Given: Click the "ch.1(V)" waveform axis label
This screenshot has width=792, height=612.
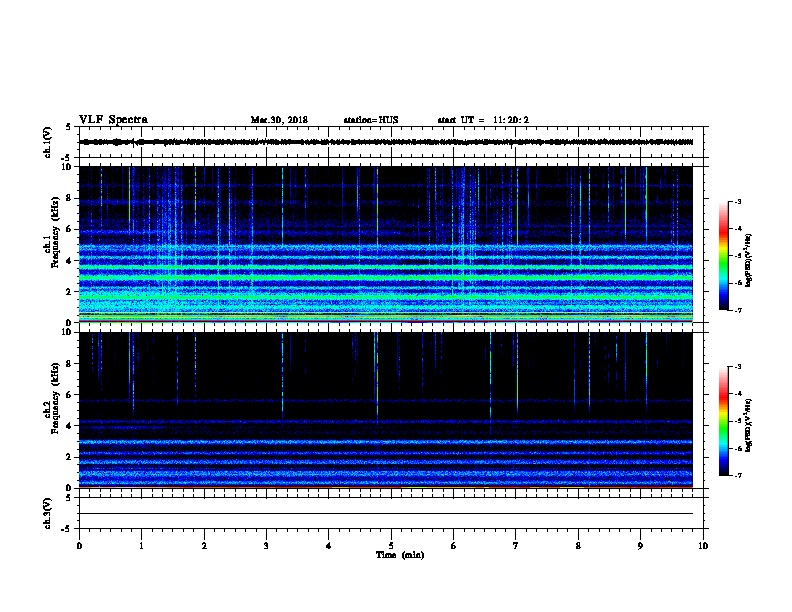Looking at the screenshot, I should click(48, 142).
